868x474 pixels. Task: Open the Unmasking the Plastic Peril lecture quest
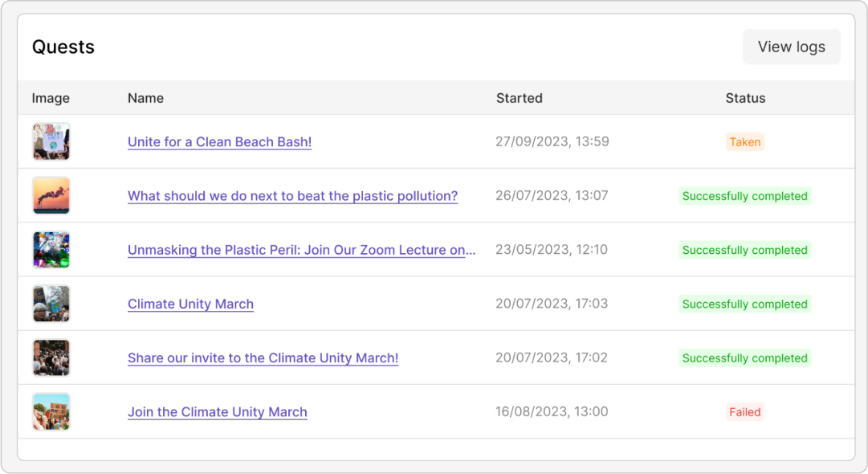(301, 250)
